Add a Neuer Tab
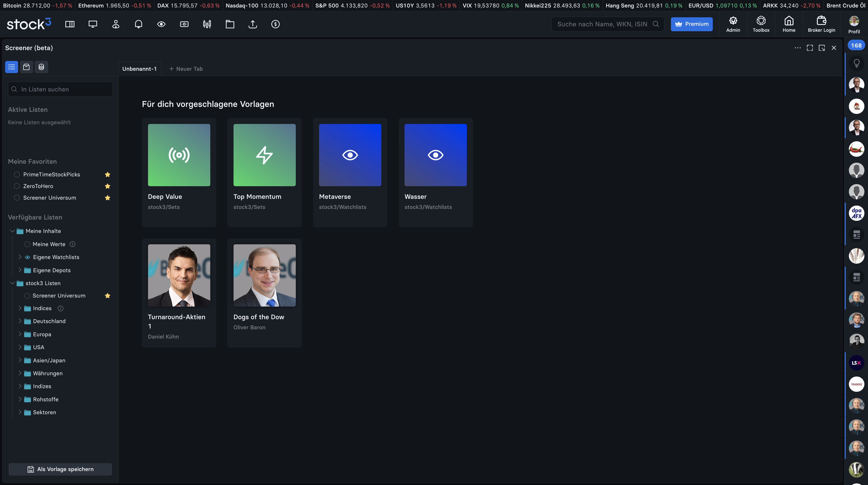The height and width of the screenshot is (485, 868). coord(186,69)
